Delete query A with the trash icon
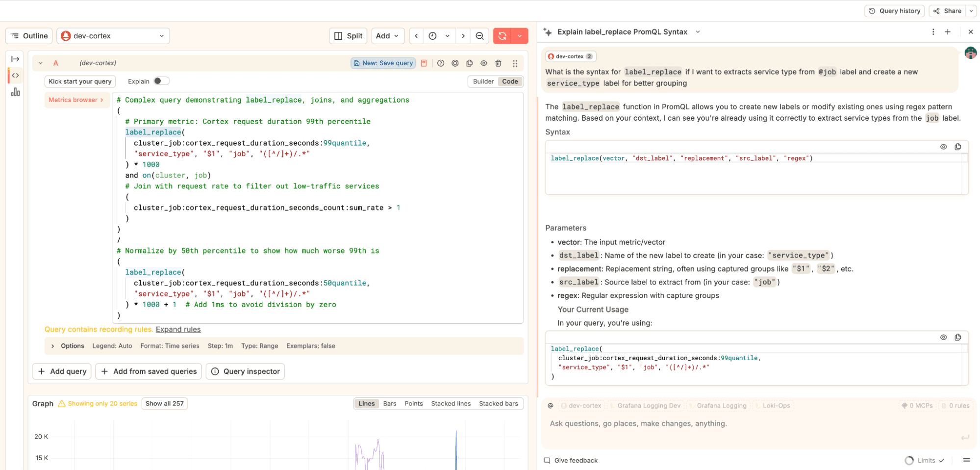Viewport: 980px width, 470px height. click(x=498, y=63)
